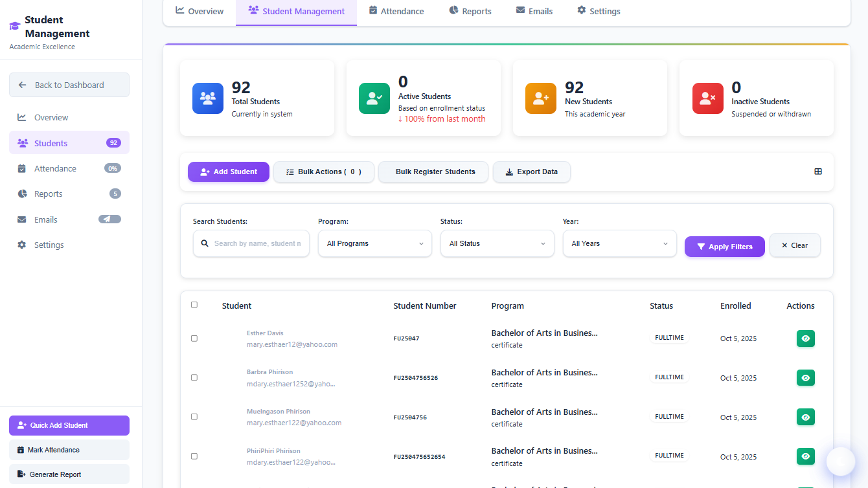Screen dimensions: 868x488
Task: Click the graduation cap logo icon
Action: coord(15,27)
